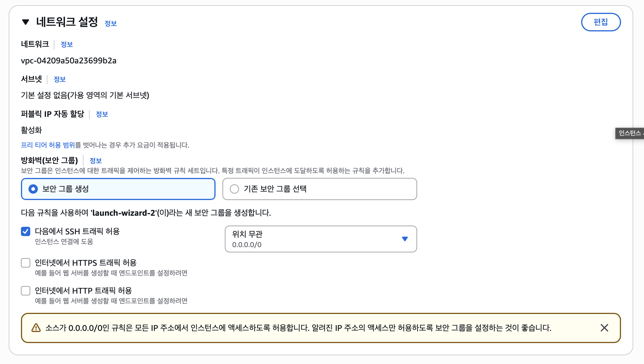The height and width of the screenshot is (364, 644).
Task: Open 정보 link beside 퍼블릭 IP 자동 할당
Action: point(102,114)
